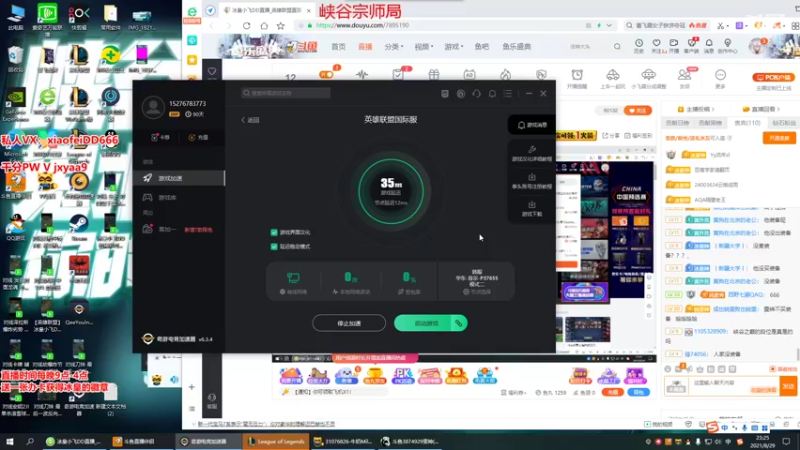
Task: Click the circular target icon in accelerator title bar
Action: 461,94
